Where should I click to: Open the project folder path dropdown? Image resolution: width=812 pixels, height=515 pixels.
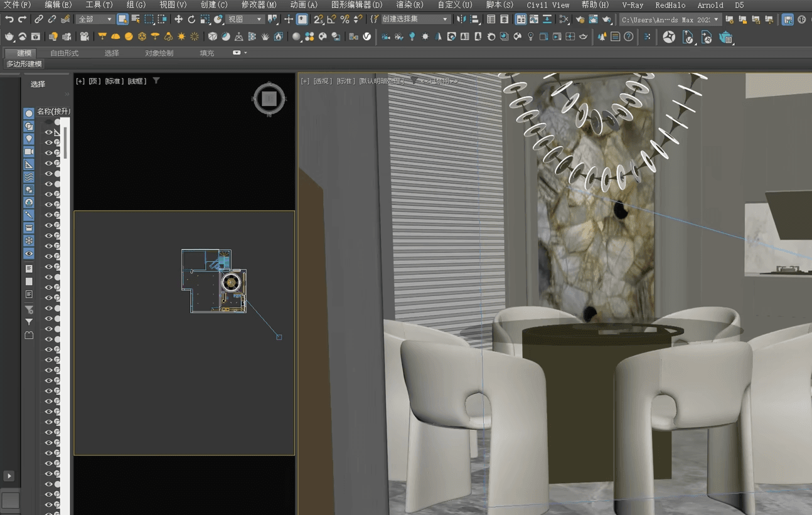[716, 19]
